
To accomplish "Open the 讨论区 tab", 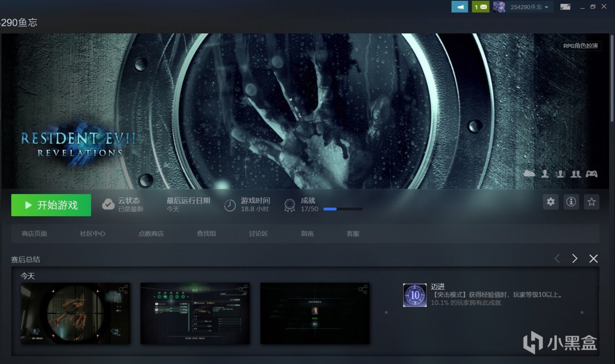I will [x=258, y=233].
